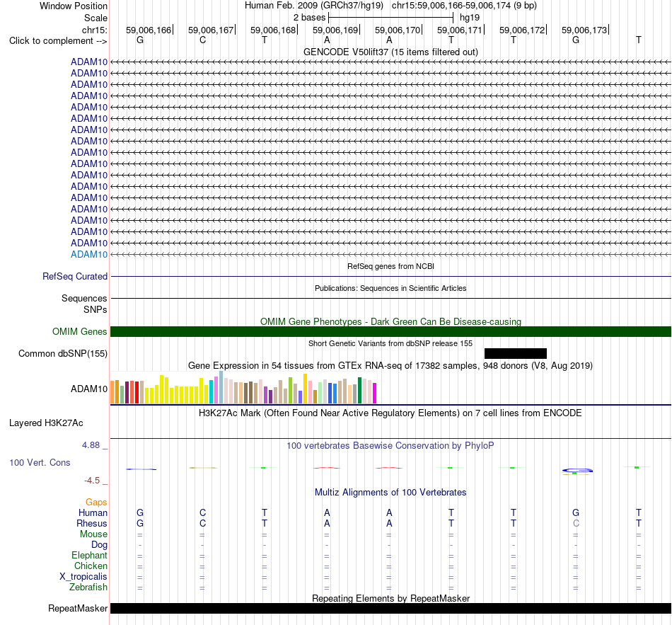Click 'Multiz Alignments of 100 Vertebrates' title
The image size is (672, 625).
pyautogui.click(x=390, y=493)
